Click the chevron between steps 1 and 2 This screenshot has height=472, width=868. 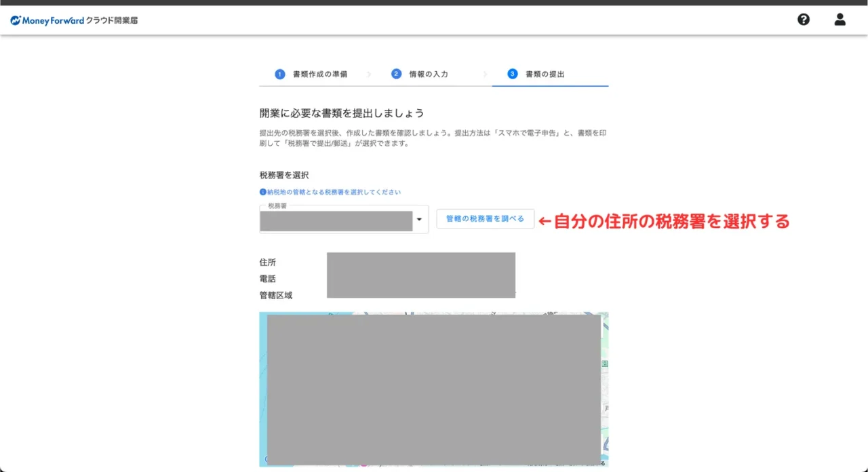369,74
